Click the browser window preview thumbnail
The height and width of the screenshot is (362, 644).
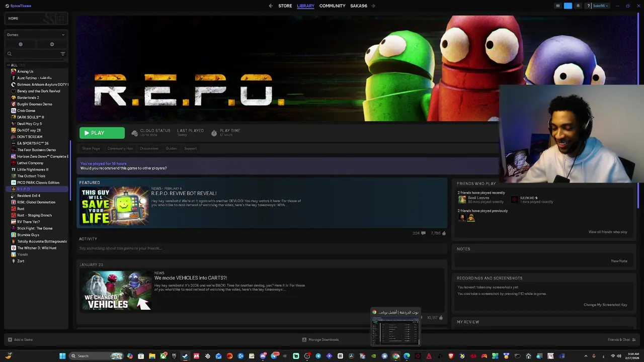click(395, 332)
